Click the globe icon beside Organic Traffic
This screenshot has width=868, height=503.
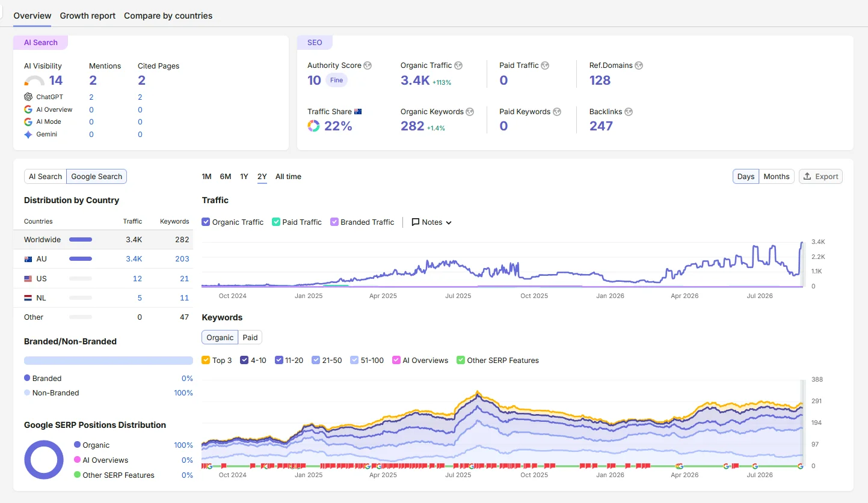pos(458,66)
